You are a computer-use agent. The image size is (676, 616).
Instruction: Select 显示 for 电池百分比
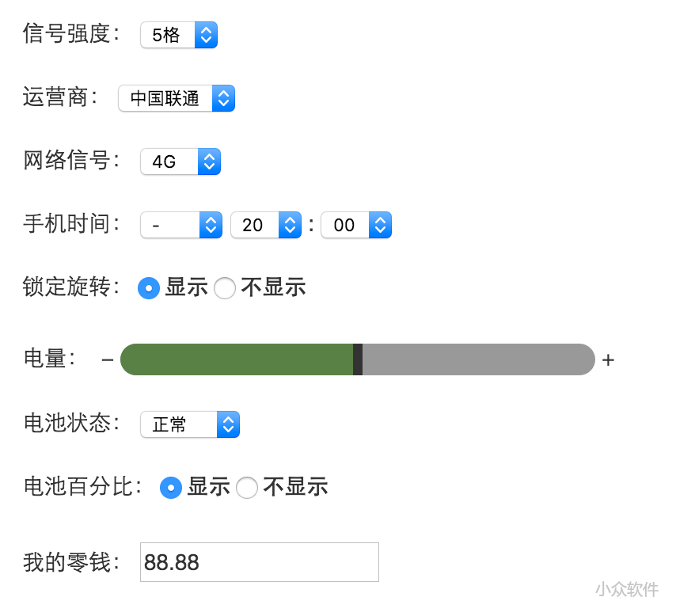pos(170,488)
